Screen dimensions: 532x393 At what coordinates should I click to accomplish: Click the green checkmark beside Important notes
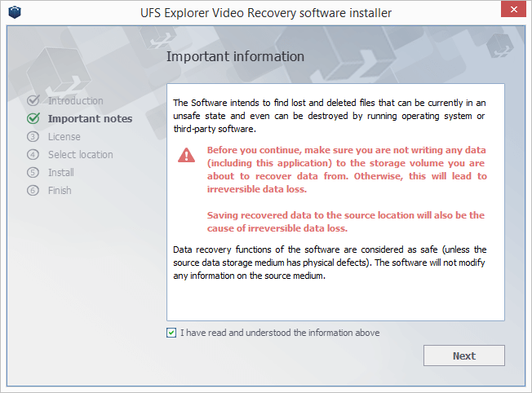[33, 118]
